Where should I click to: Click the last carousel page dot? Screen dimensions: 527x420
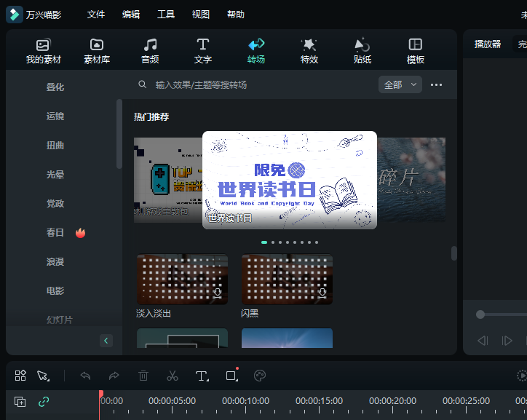(317, 242)
